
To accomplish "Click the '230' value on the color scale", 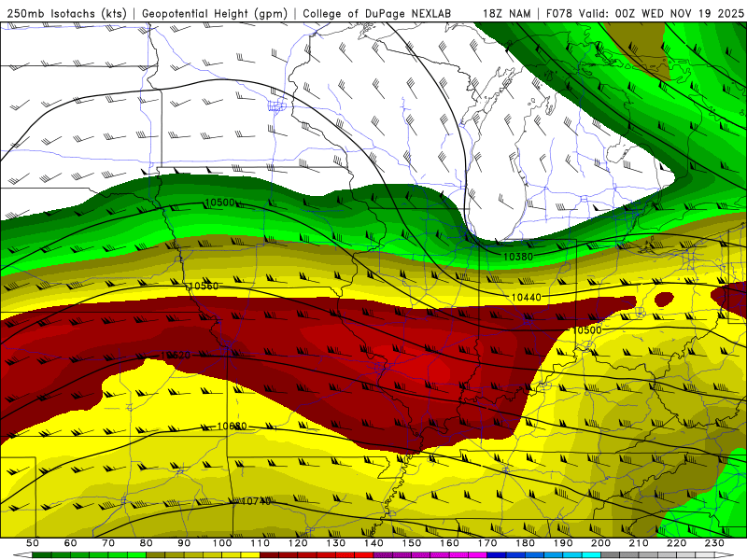I will point(714,543).
